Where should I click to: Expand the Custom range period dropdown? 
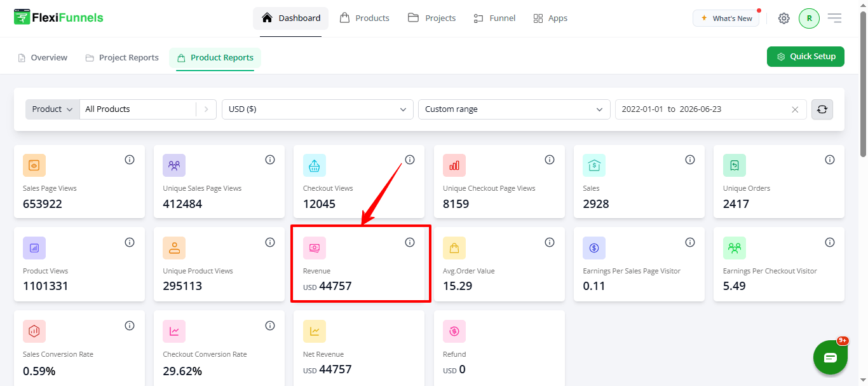tap(514, 109)
